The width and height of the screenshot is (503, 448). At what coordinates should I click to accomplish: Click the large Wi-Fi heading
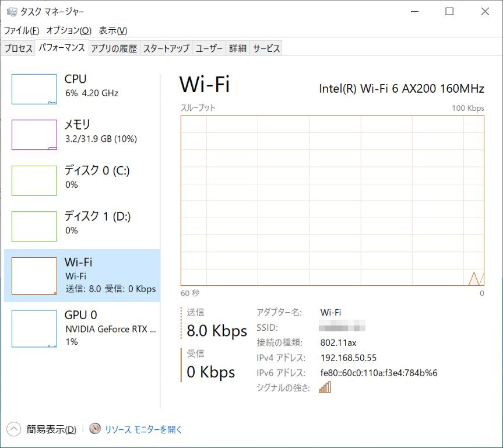click(205, 85)
